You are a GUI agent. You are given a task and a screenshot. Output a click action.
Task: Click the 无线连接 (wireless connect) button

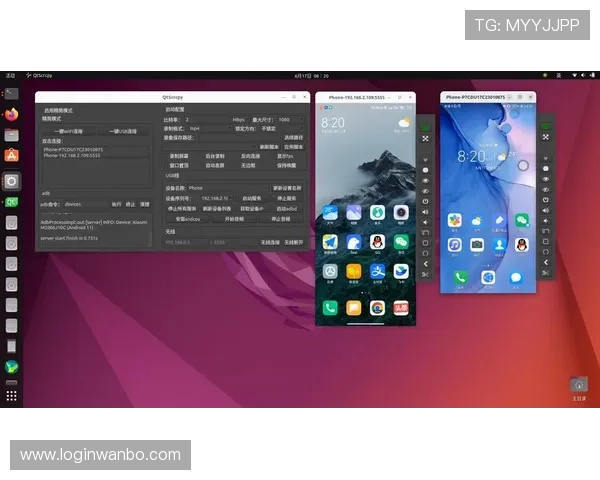pos(270,242)
